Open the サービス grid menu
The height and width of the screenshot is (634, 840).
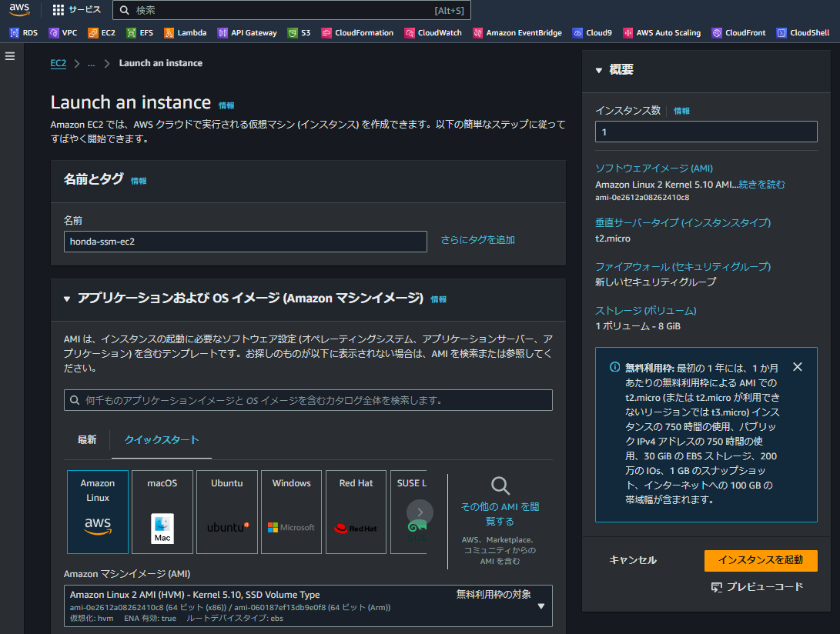click(76, 10)
